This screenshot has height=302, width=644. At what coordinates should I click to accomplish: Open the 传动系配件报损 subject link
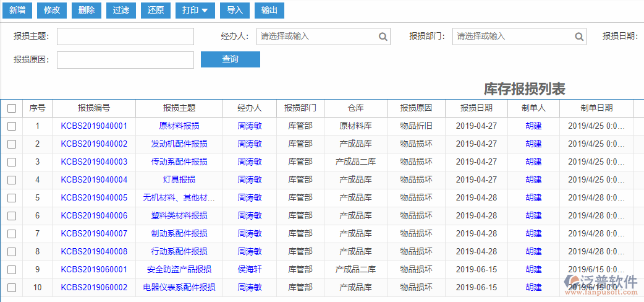(179, 162)
